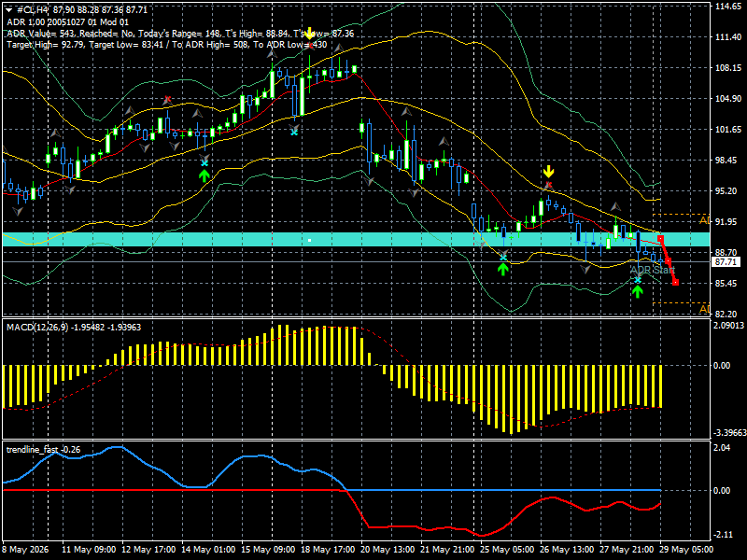The height and width of the screenshot is (560, 747).
Task: Click the ADR 1.00 20051027 indicator title line
Action: tap(67, 21)
